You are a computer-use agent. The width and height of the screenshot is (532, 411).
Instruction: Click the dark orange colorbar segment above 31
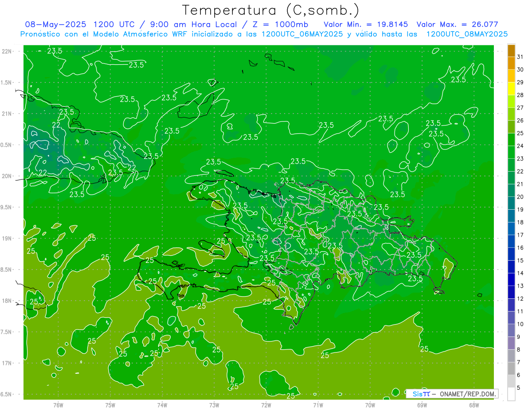click(x=511, y=51)
